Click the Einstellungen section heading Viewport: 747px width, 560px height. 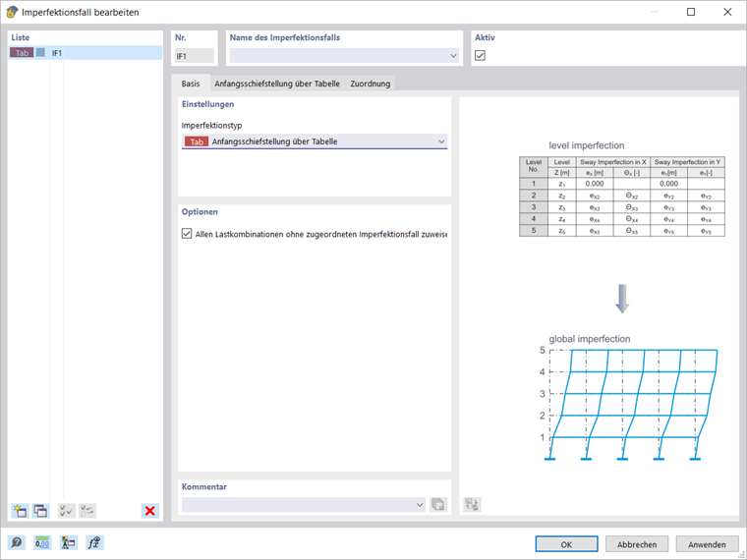click(207, 104)
